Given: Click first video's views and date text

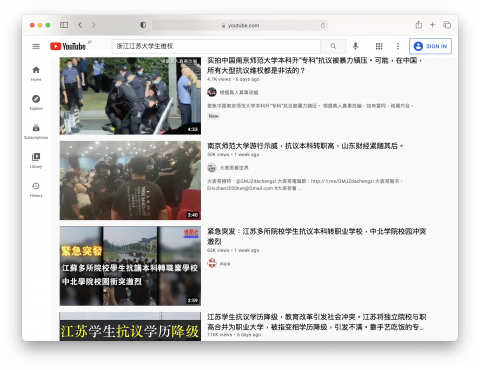Looking at the screenshot, I should click(233, 79).
